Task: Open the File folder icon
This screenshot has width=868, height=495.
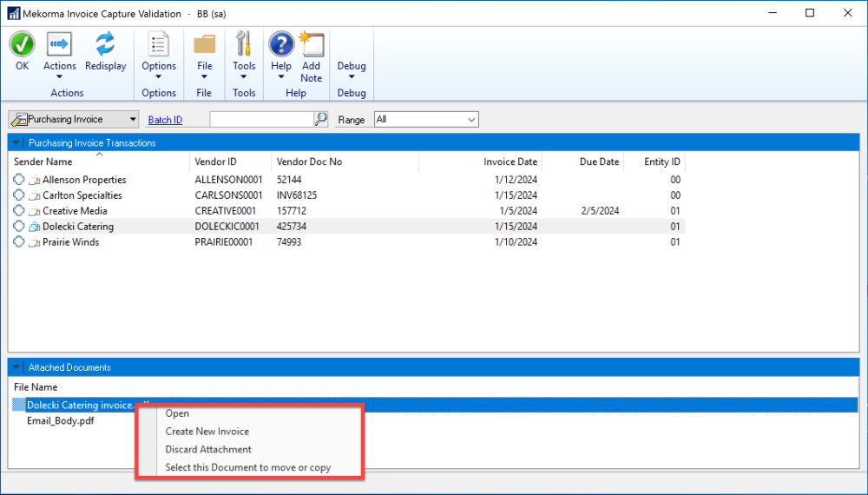Action: (204, 44)
